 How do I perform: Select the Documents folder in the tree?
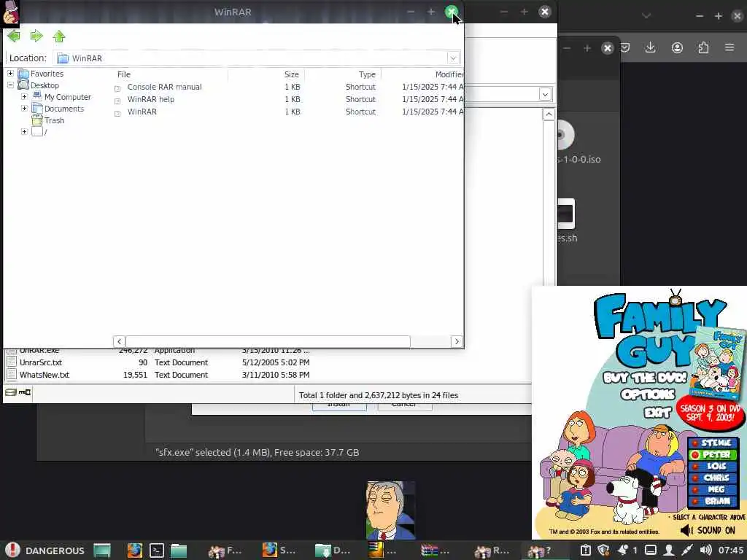pos(64,109)
